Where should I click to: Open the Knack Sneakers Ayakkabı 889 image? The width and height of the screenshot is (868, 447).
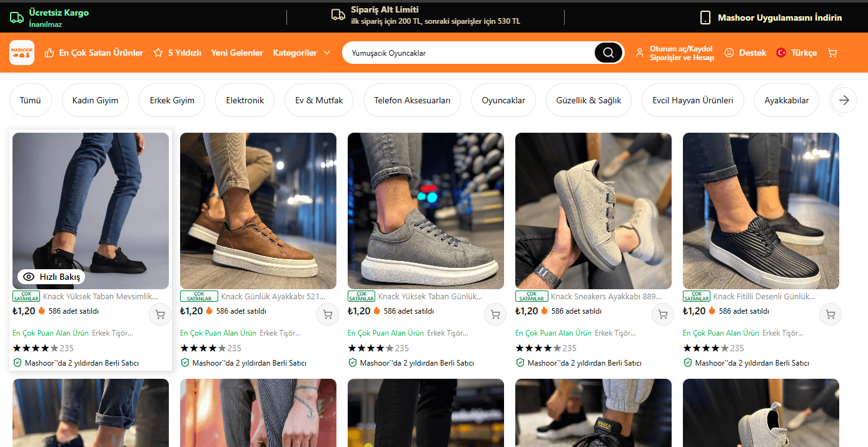pos(593,211)
